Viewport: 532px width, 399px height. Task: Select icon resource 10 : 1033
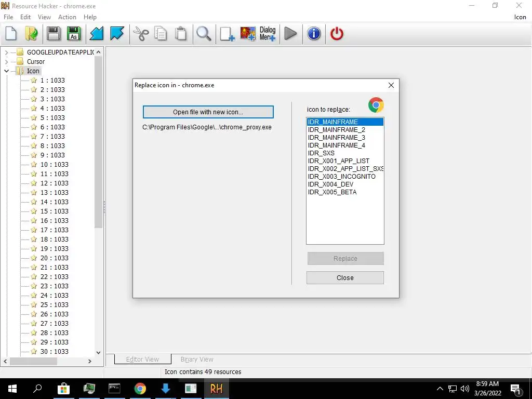pyautogui.click(x=54, y=165)
